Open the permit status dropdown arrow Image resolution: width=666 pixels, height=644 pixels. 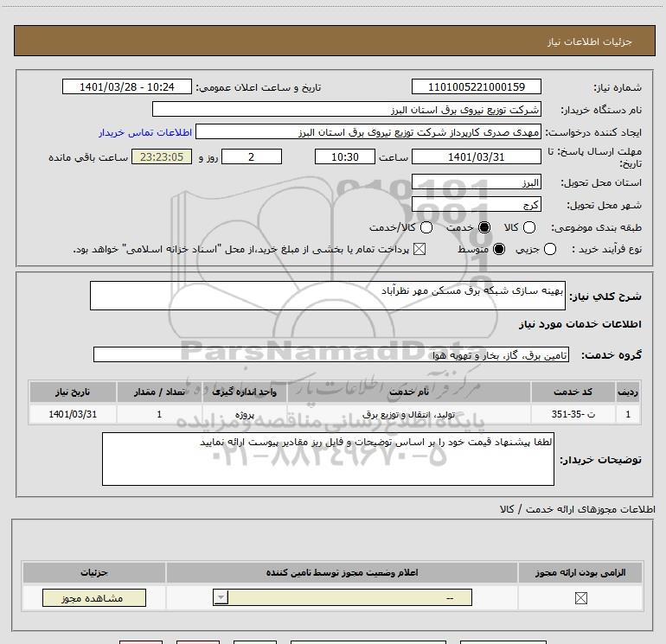[x=221, y=597]
